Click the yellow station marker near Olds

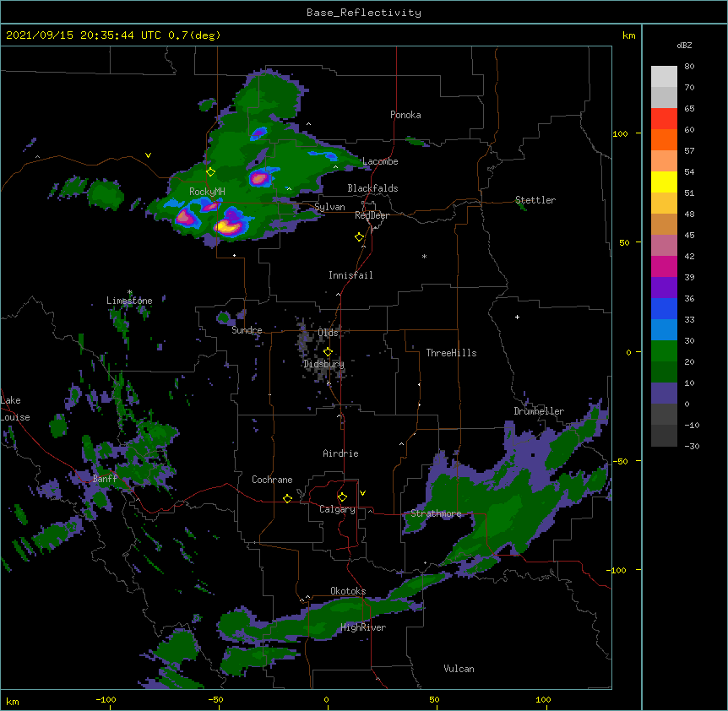point(328,352)
